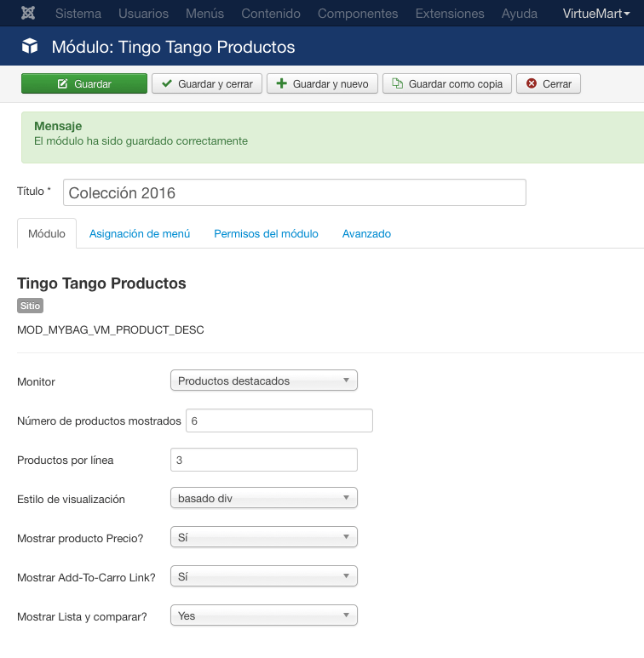Switch to the Avanzado tab
Image resolution: width=644 pixels, height=658 pixels.
tap(366, 234)
